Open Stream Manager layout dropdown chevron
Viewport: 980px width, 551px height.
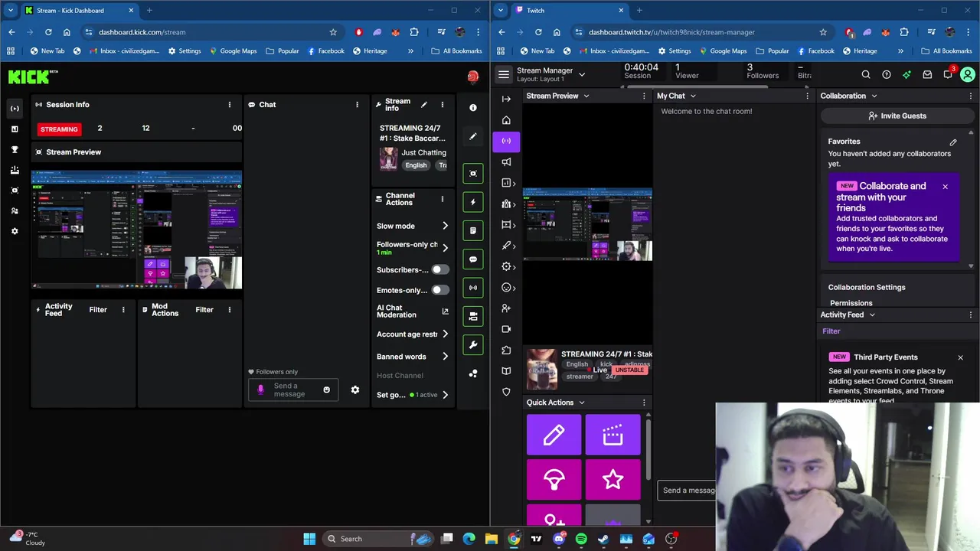pyautogui.click(x=582, y=75)
